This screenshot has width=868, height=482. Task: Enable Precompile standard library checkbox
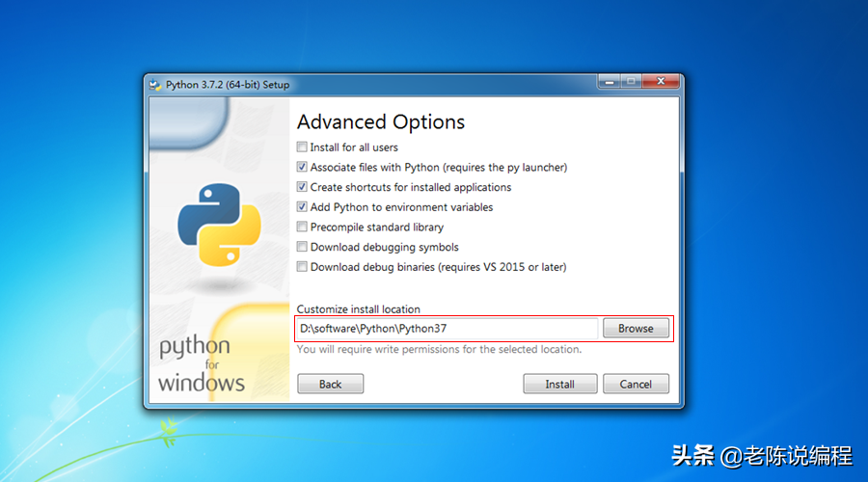pos(302,227)
